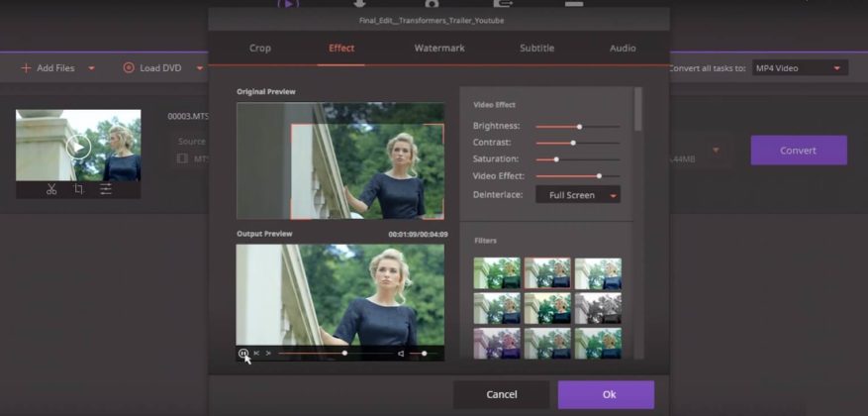Image resolution: width=868 pixels, height=416 pixels.
Task: Apply the center yellowish filter thumbnail
Action: [547, 309]
